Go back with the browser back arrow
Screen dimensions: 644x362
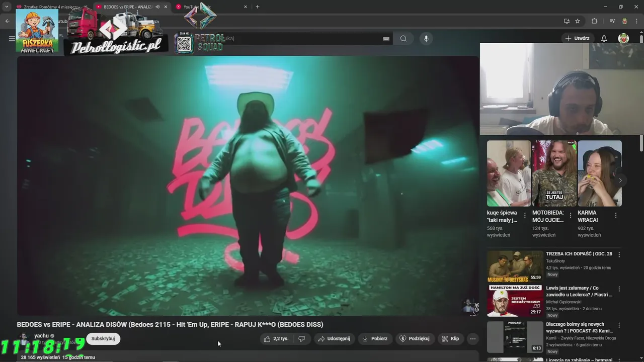pos(7,21)
